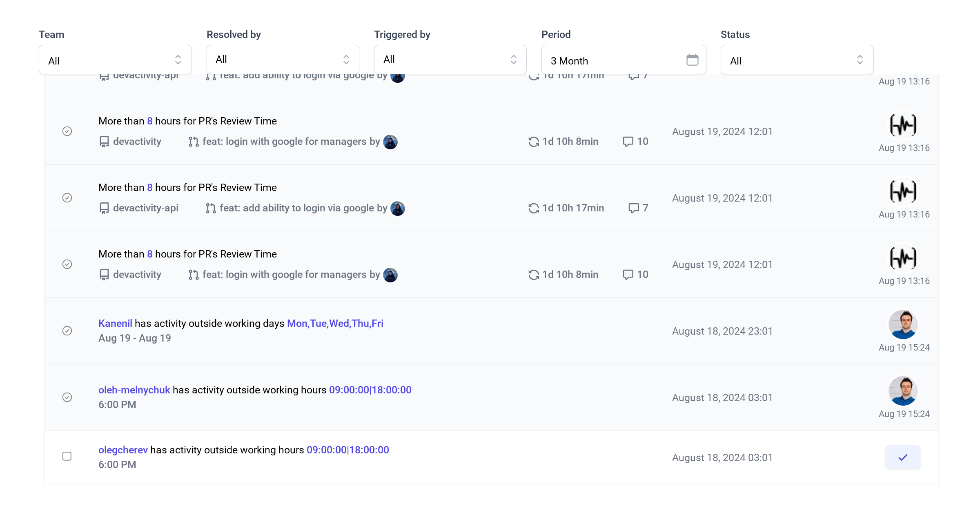Open the Period date picker calendar icon
This screenshot has width=980, height=515.
692,60
